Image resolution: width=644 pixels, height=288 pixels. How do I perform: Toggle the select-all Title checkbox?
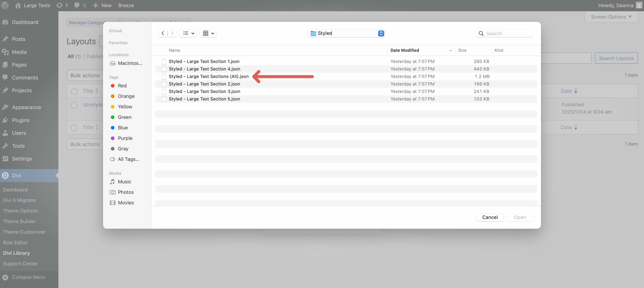pyautogui.click(x=74, y=91)
